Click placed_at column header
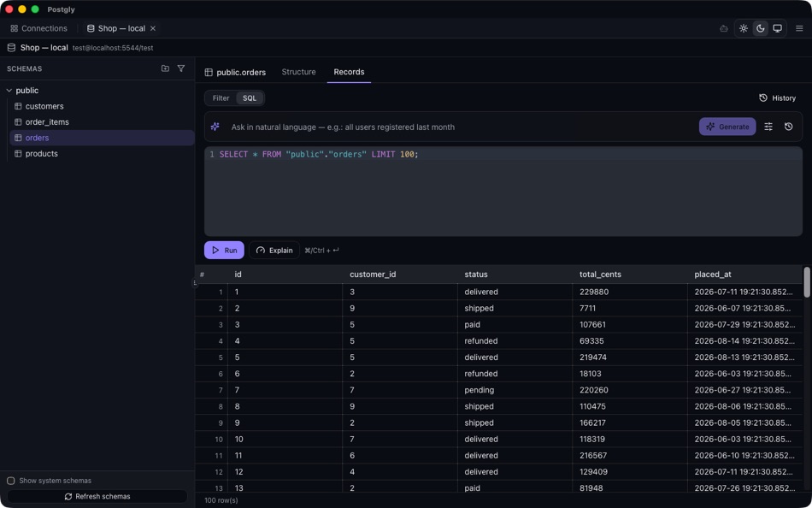The height and width of the screenshot is (508, 812). (744, 275)
